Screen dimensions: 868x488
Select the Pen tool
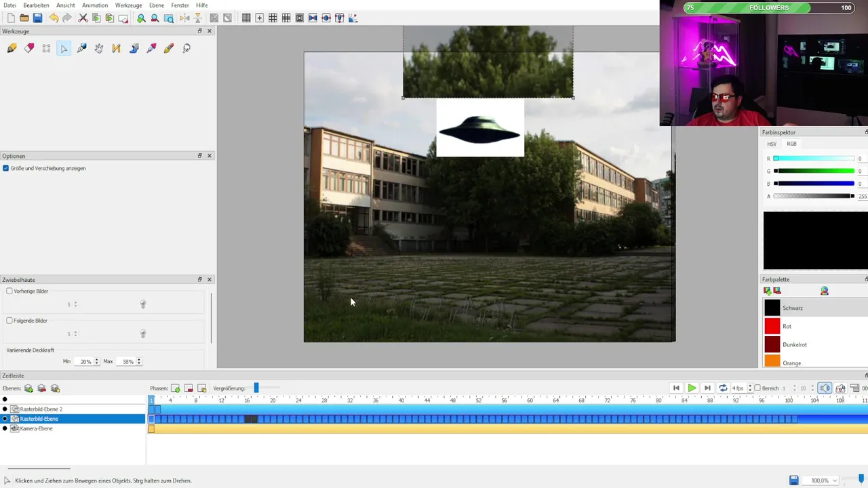pos(81,48)
